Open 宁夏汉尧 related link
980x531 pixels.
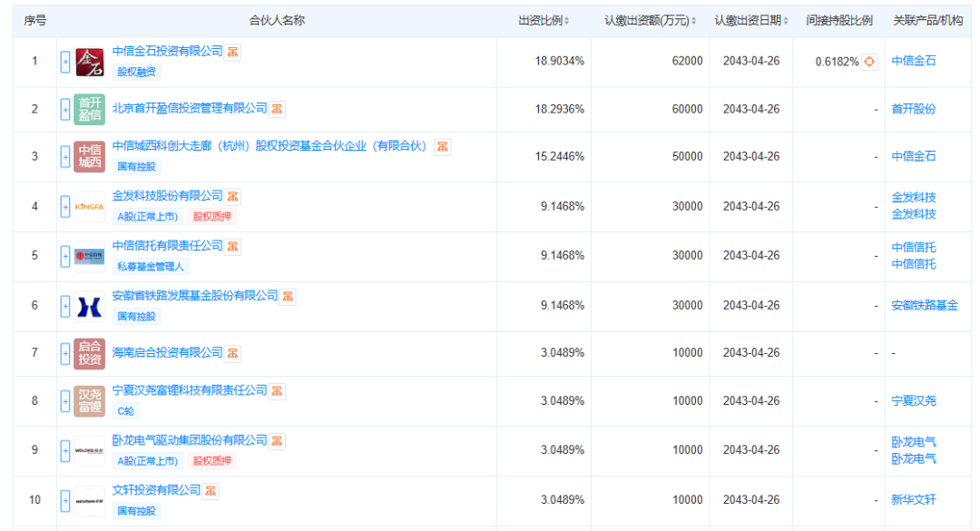(914, 401)
